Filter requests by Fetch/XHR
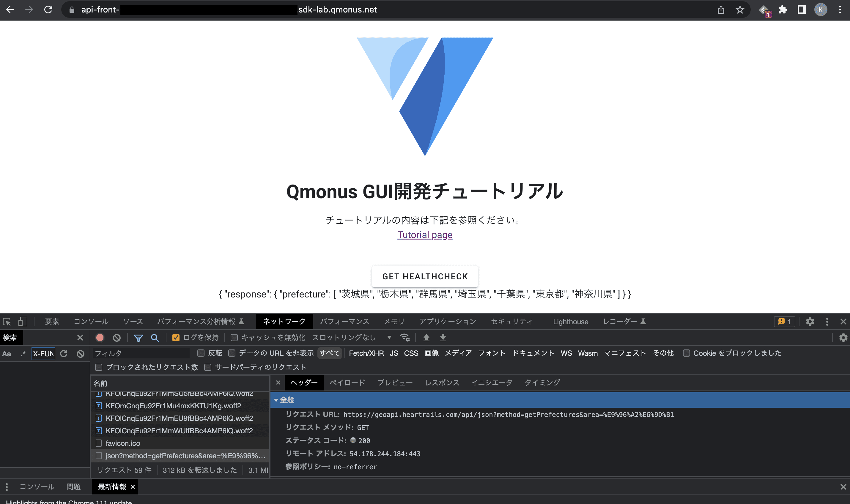The image size is (850, 504). click(366, 353)
